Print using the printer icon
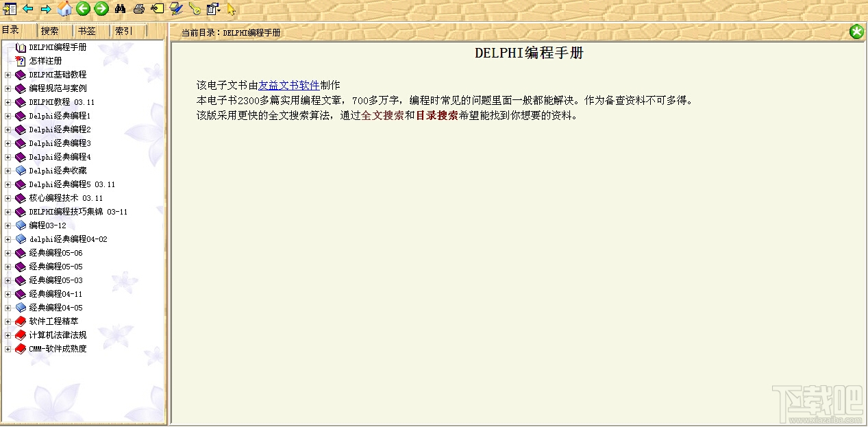 click(x=139, y=9)
